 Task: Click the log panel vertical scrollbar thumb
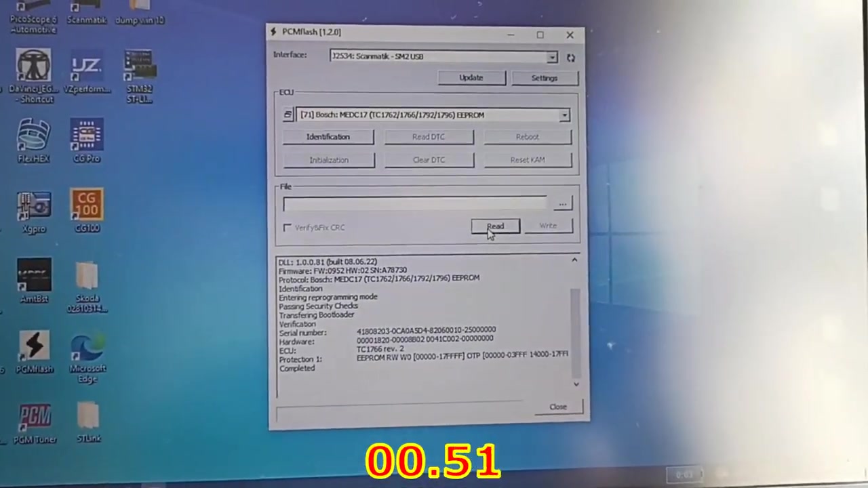(576, 333)
